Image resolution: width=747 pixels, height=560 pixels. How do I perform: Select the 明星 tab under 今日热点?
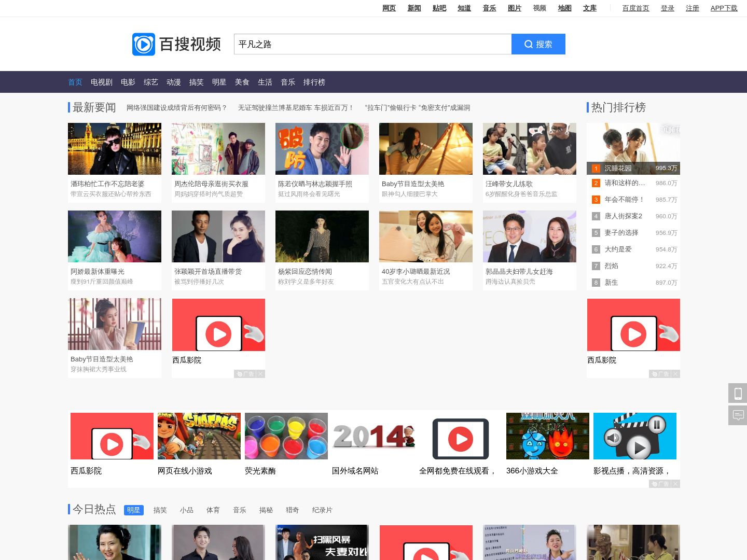tap(134, 510)
